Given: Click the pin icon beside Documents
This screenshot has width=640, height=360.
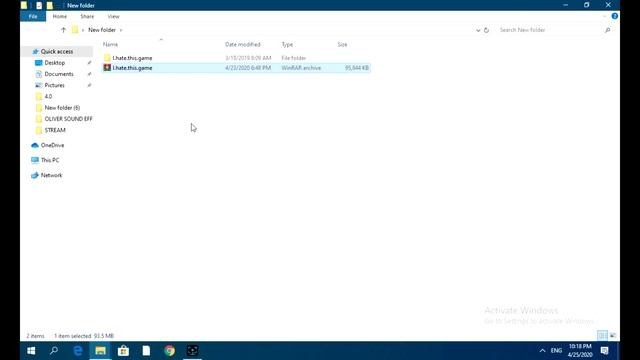Looking at the screenshot, I should point(89,74).
